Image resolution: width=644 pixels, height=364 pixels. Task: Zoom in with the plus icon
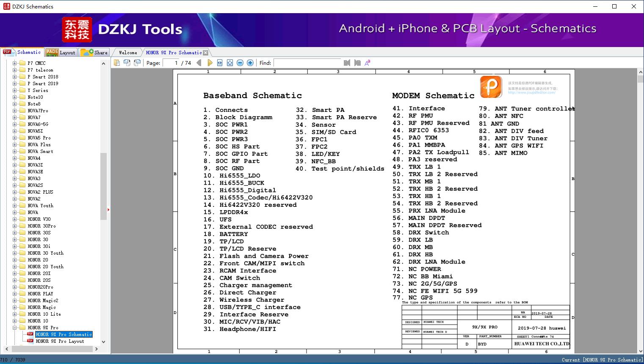click(x=250, y=63)
